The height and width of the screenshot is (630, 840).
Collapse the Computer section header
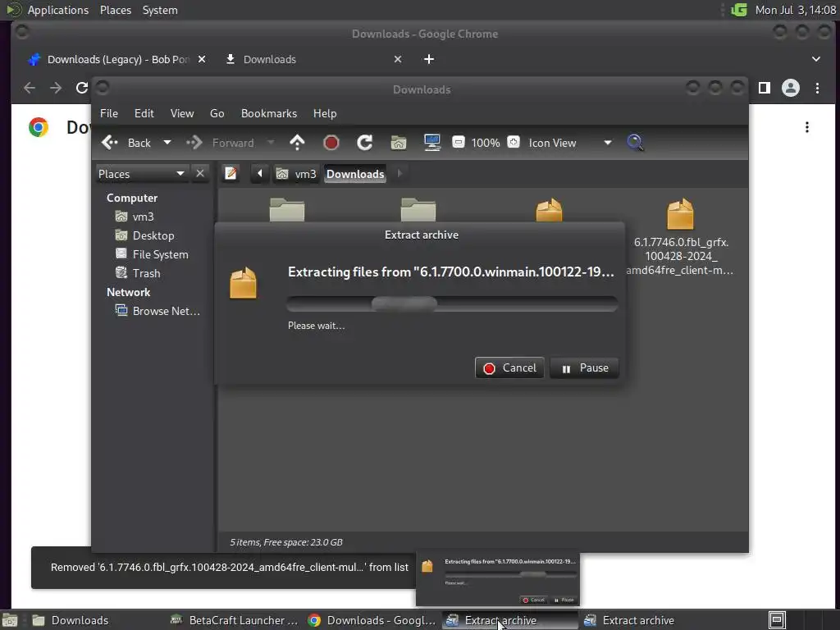pyautogui.click(x=132, y=198)
